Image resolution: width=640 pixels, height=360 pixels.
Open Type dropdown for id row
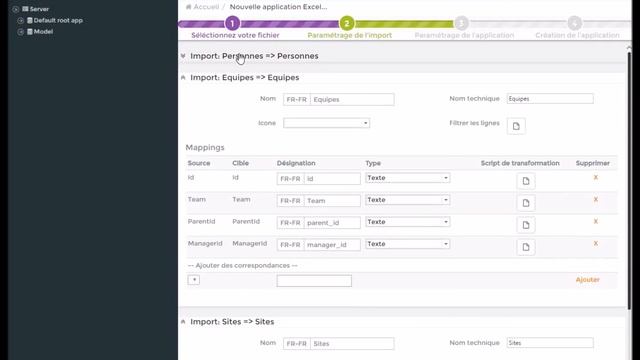(x=407, y=178)
